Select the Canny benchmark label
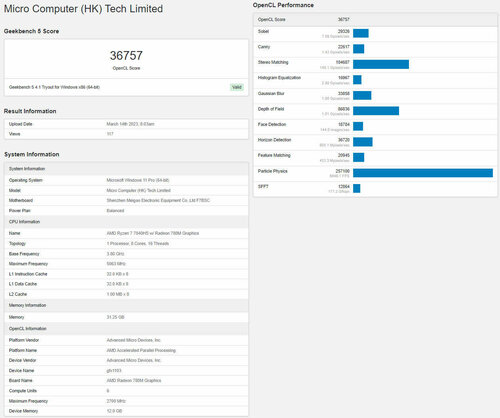 (264, 47)
